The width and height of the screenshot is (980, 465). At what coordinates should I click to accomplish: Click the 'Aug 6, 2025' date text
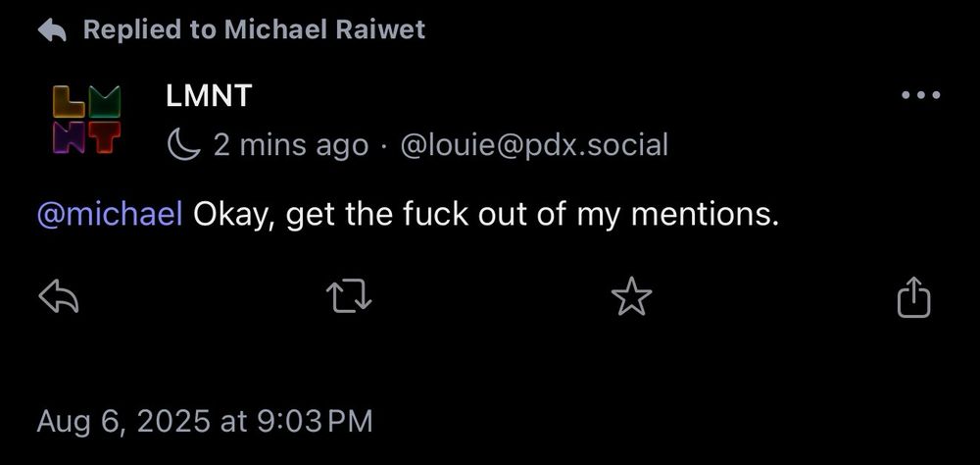point(123,421)
